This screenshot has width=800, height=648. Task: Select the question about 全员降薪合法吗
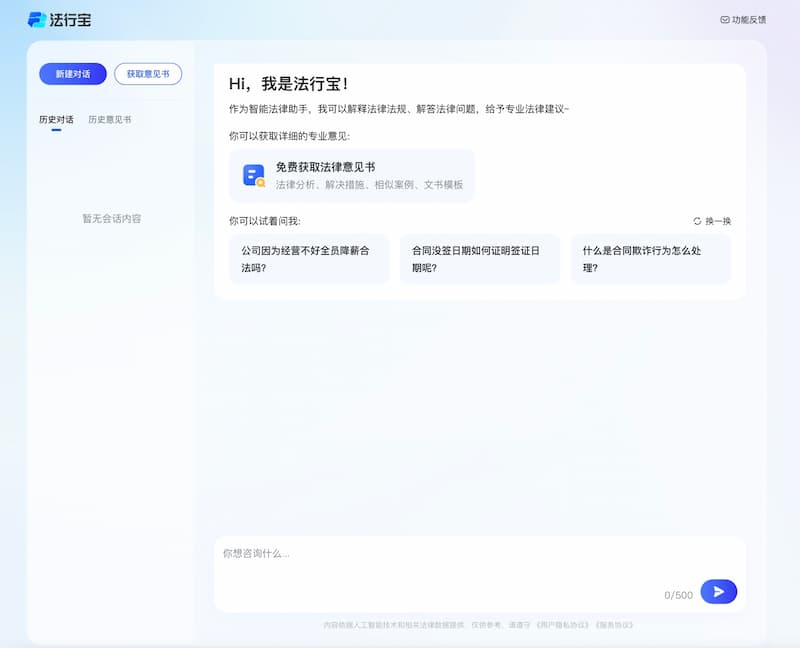[x=308, y=259]
